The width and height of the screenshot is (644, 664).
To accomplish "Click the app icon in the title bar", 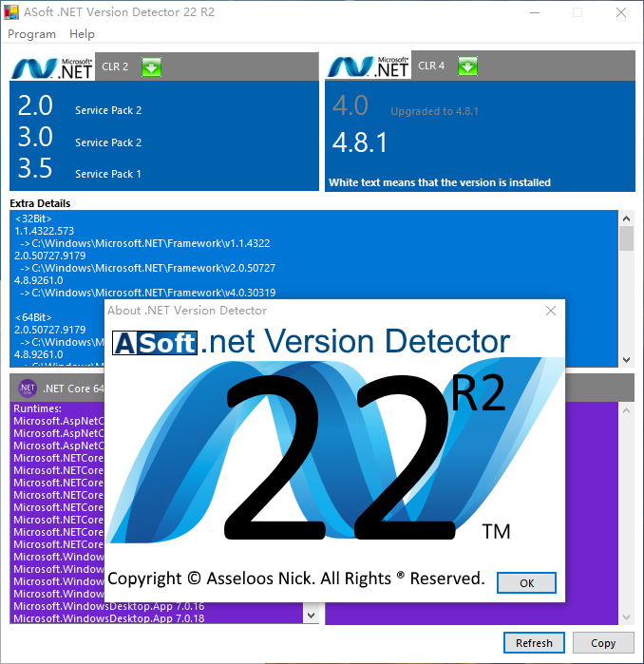I will click(12, 12).
